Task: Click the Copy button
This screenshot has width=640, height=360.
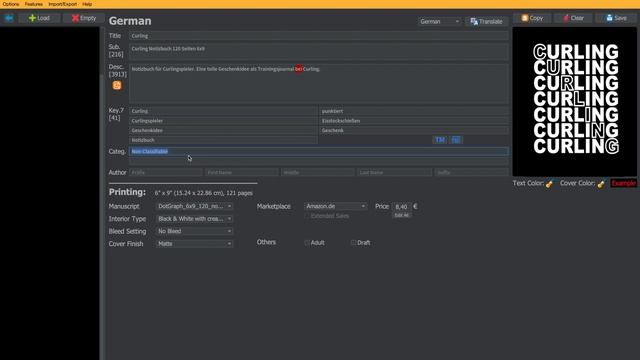Action: point(532,18)
